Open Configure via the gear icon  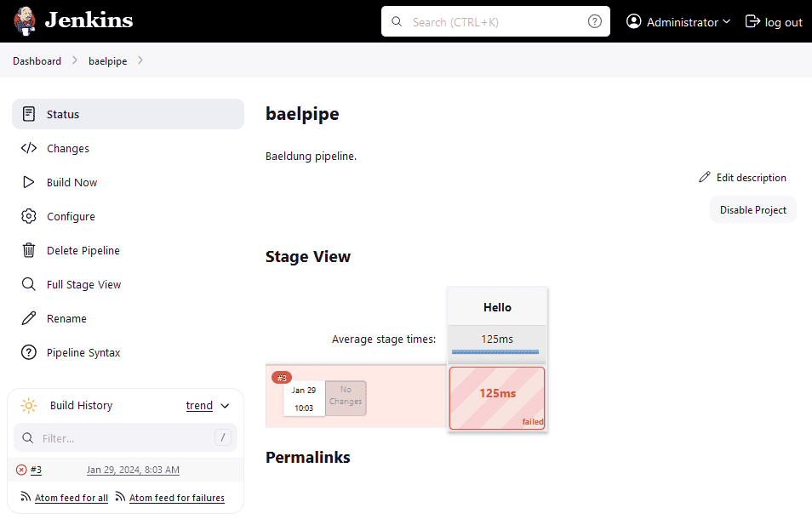(29, 216)
